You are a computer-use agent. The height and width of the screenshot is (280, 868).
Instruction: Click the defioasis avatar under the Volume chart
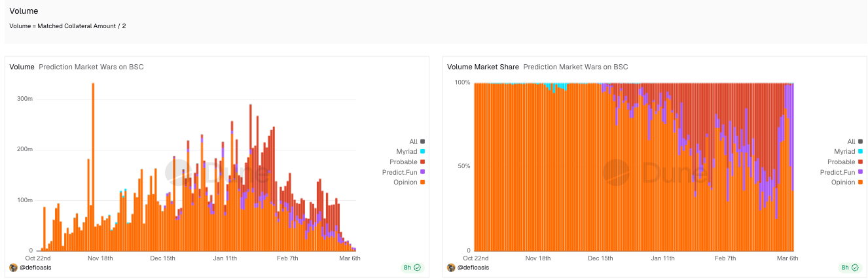[13, 268]
